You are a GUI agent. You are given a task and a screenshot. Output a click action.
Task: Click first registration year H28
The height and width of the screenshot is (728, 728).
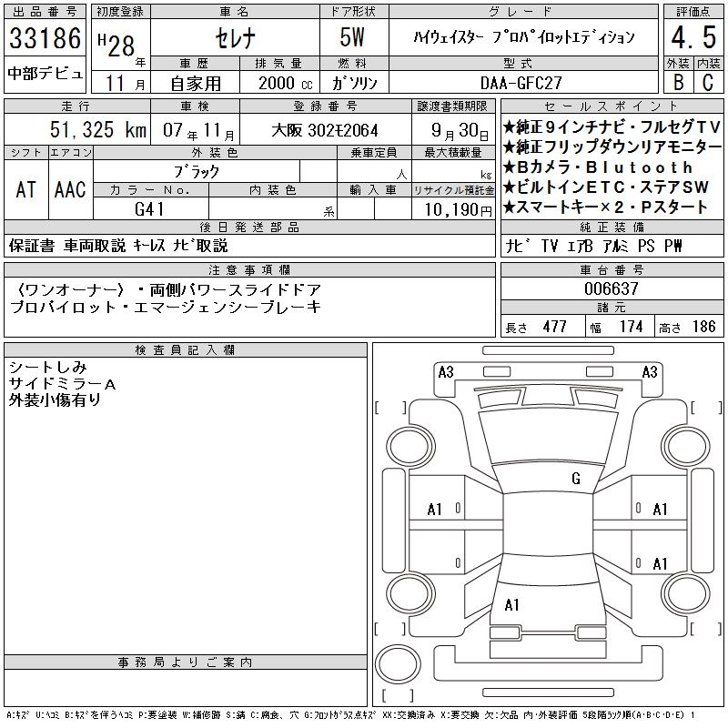116,45
